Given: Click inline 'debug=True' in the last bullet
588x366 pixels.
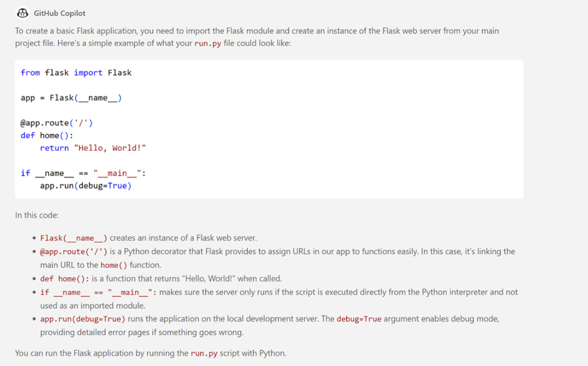Looking at the screenshot, I should click(359, 319).
